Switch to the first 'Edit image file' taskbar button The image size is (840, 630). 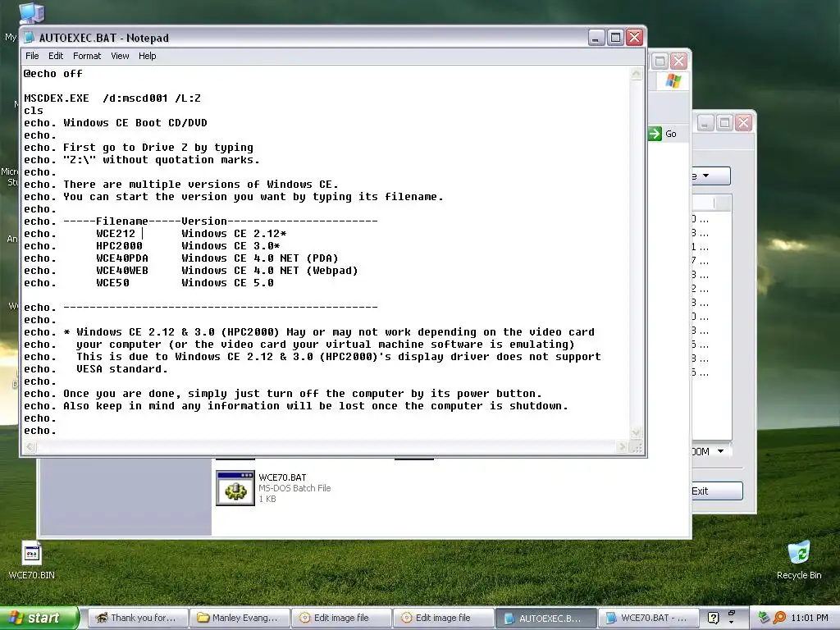click(341, 618)
